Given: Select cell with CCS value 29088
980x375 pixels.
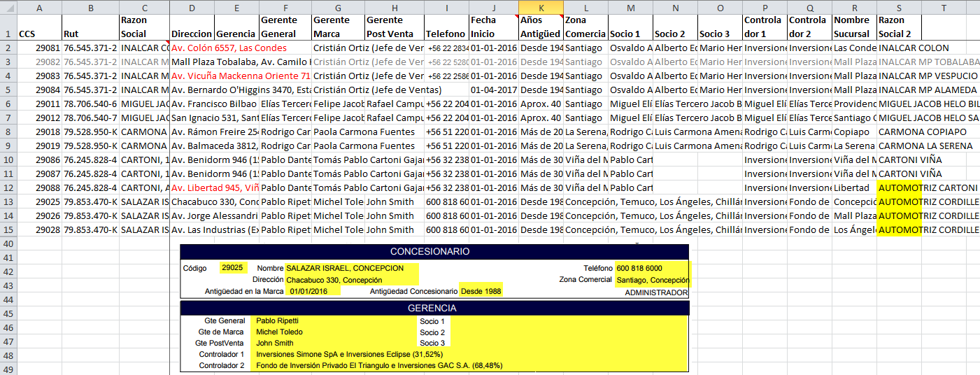Looking at the screenshot, I should (38, 187).
